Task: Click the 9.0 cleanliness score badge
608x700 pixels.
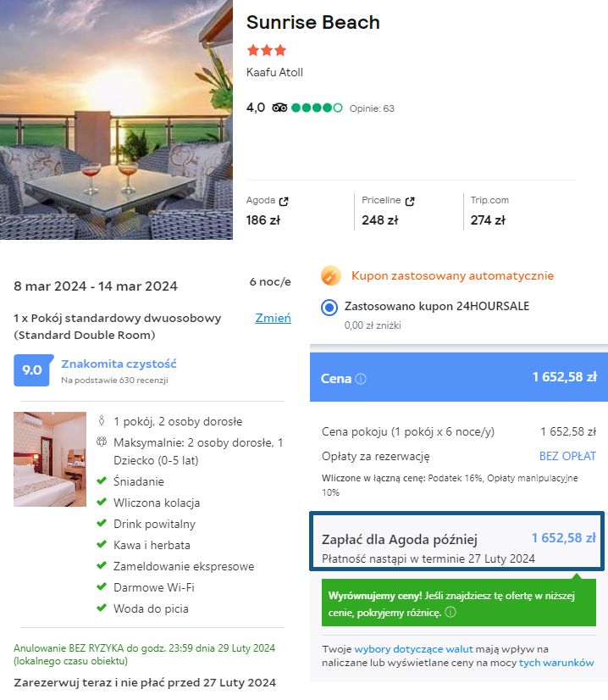Action: click(32, 370)
